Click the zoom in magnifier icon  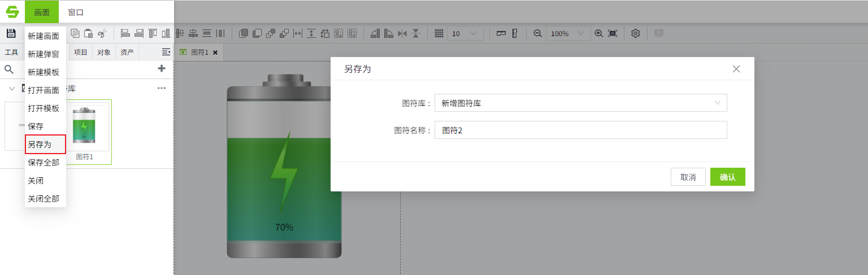pos(599,33)
